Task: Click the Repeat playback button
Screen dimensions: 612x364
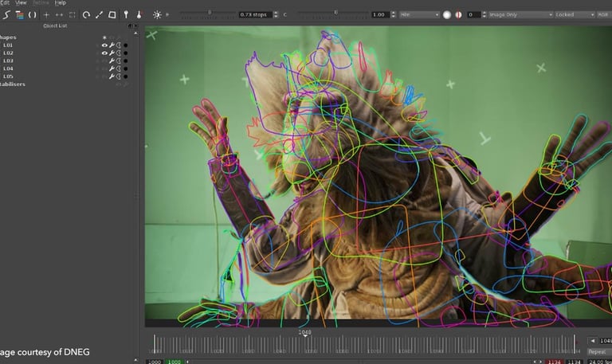Action: point(597,351)
